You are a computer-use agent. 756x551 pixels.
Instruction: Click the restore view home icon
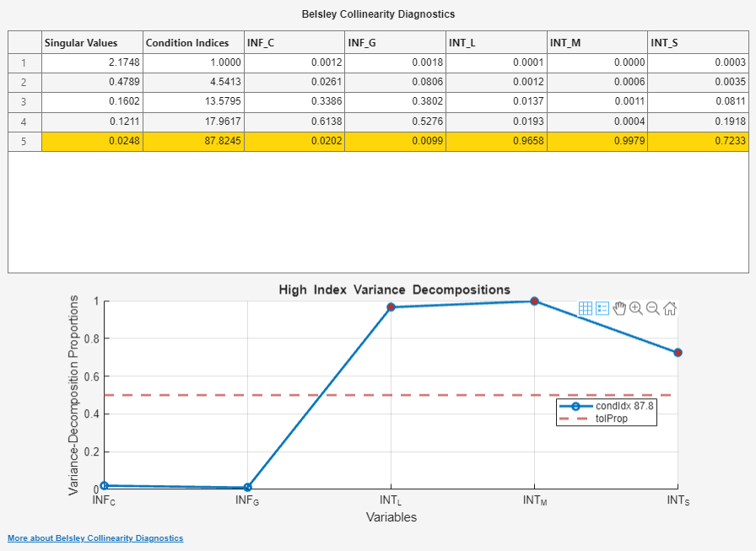(x=670, y=309)
